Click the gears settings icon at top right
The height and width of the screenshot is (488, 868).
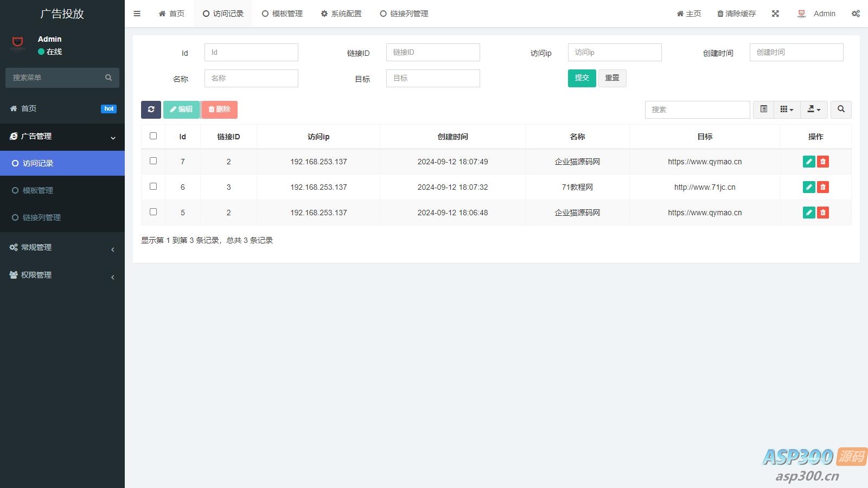856,14
